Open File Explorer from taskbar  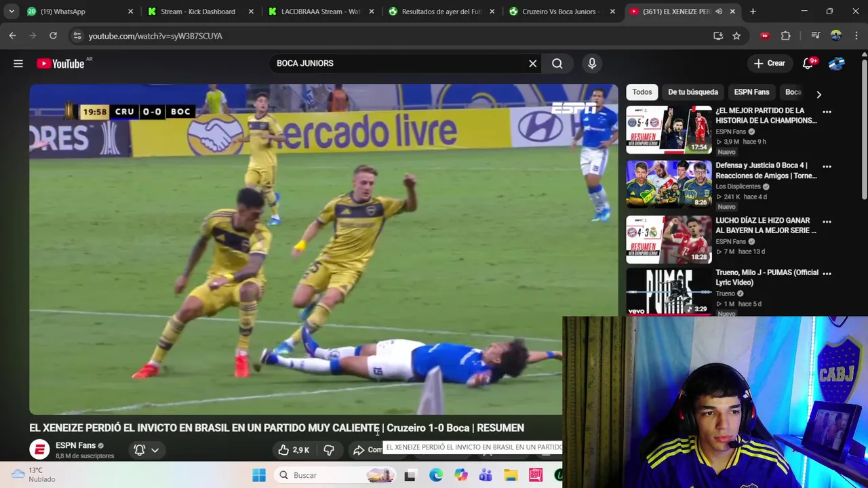(x=511, y=475)
